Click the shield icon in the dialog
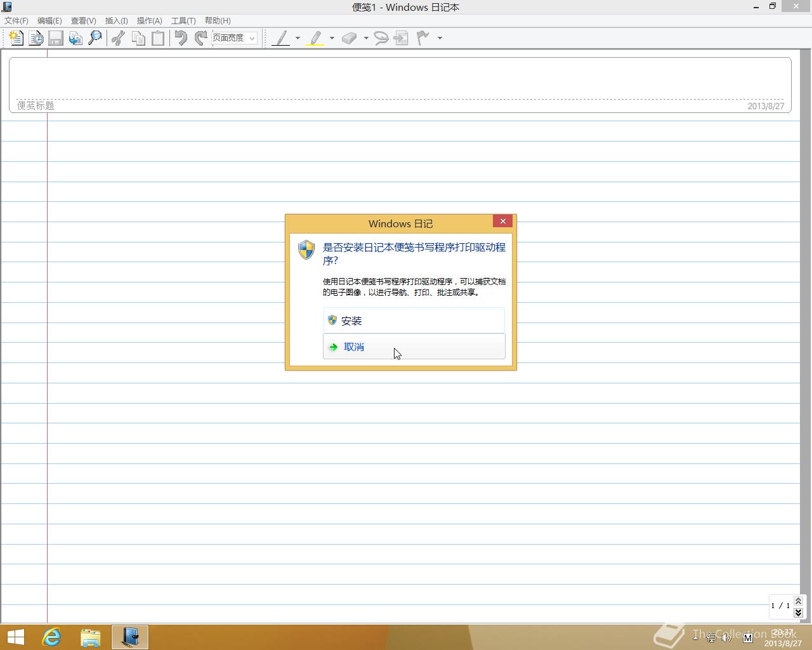Image resolution: width=812 pixels, height=650 pixels. 306,249
